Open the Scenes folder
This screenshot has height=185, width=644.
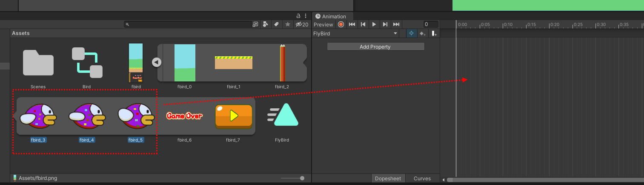tap(38, 63)
